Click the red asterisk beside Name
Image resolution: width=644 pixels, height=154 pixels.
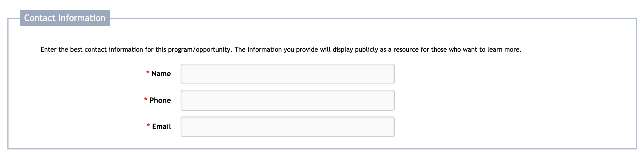pyautogui.click(x=148, y=73)
